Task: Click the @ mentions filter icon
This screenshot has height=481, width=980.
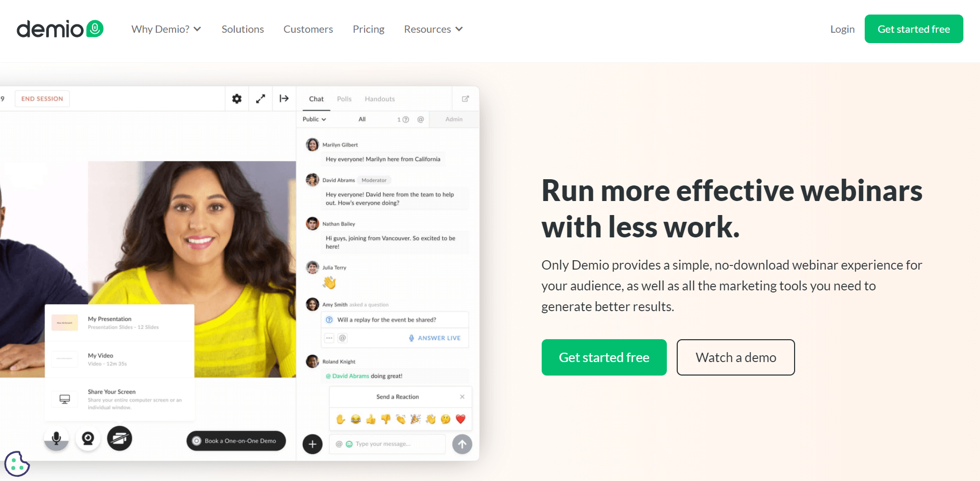Action: [x=421, y=119]
